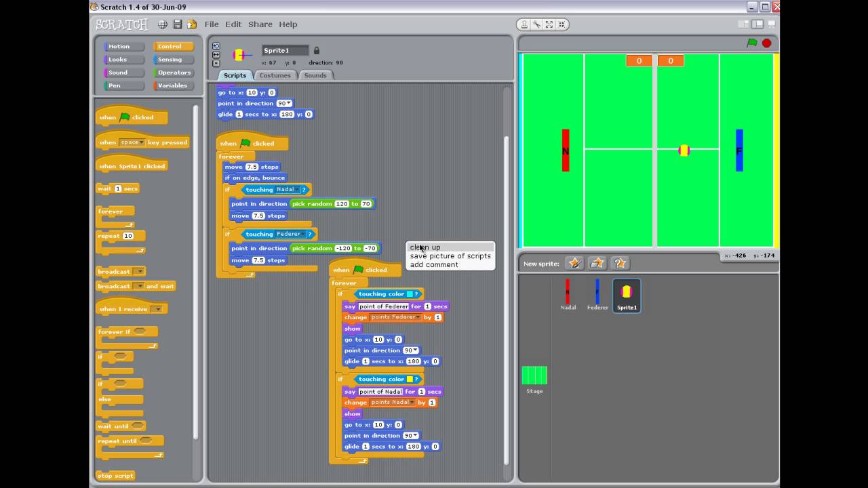This screenshot has height=488, width=868.
Task: Set rotation style to don't rotate
Action: click(216, 64)
